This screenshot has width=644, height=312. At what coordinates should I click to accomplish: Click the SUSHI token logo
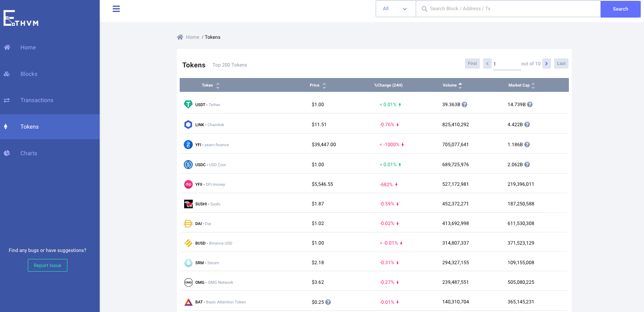tap(188, 204)
